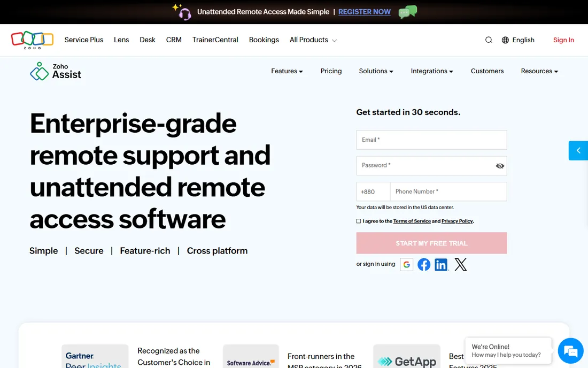This screenshot has height=368, width=588.
Task: Open the Features dropdown menu
Action: (287, 71)
